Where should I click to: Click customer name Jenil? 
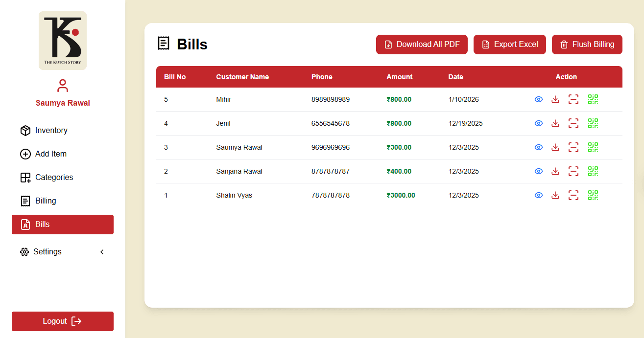(x=223, y=123)
